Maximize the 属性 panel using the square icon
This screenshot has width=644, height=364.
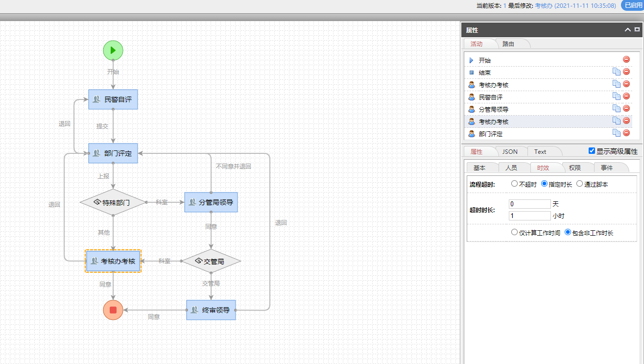point(637,30)
